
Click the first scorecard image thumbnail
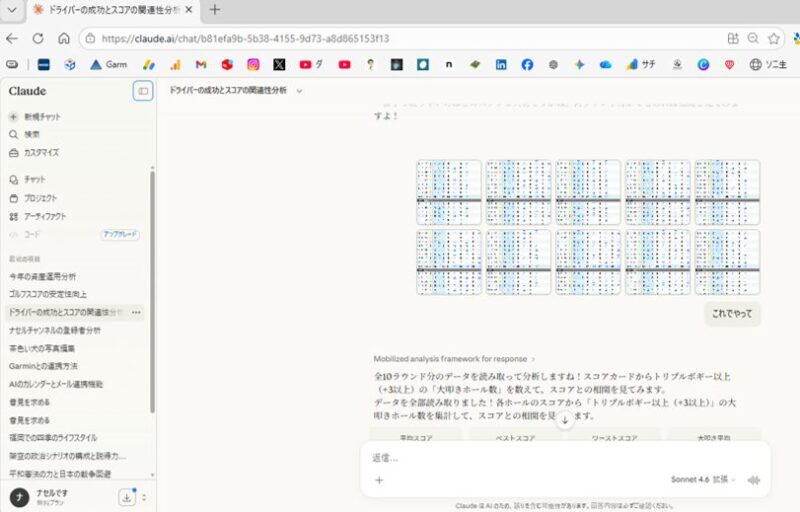(x=449, y=192)
